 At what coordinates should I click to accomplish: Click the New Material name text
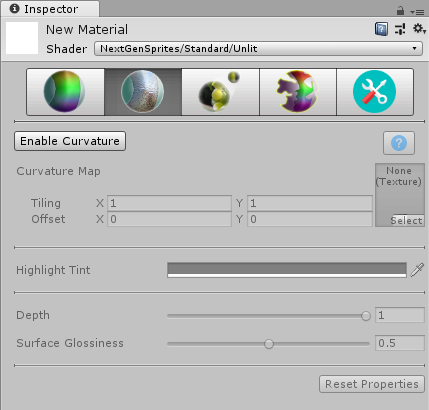pos(87,30)
